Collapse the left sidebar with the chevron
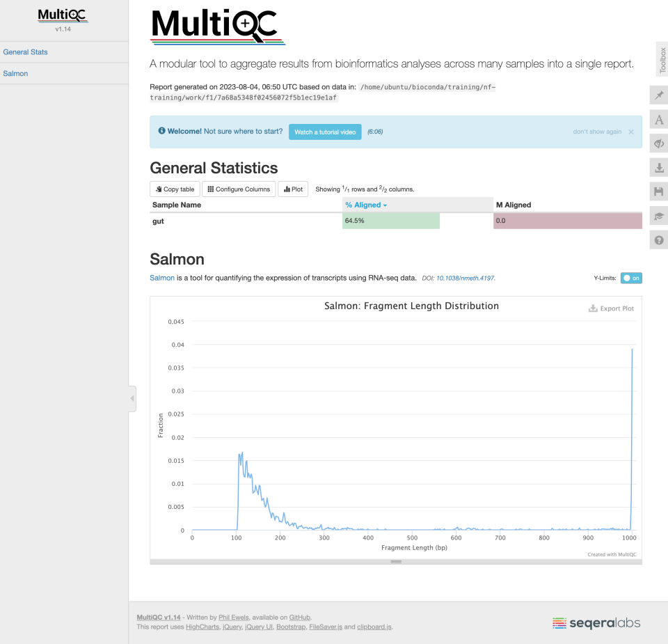Screen dimensions: 668x644 pos(132,398)
